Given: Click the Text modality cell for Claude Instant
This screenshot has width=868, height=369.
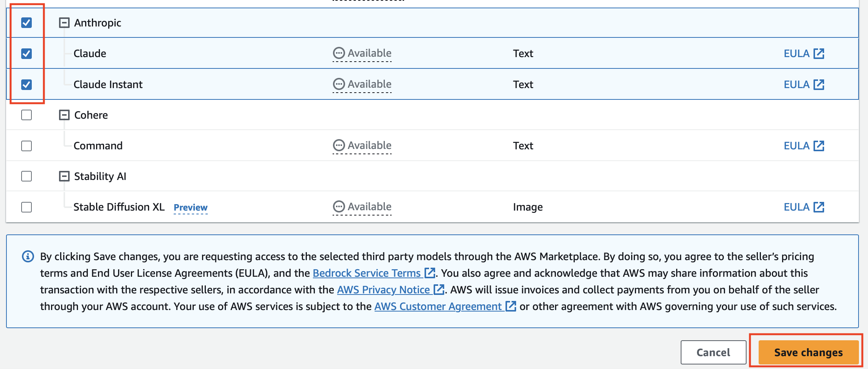Looking at the screenshot, I should (x=523, y=84).
